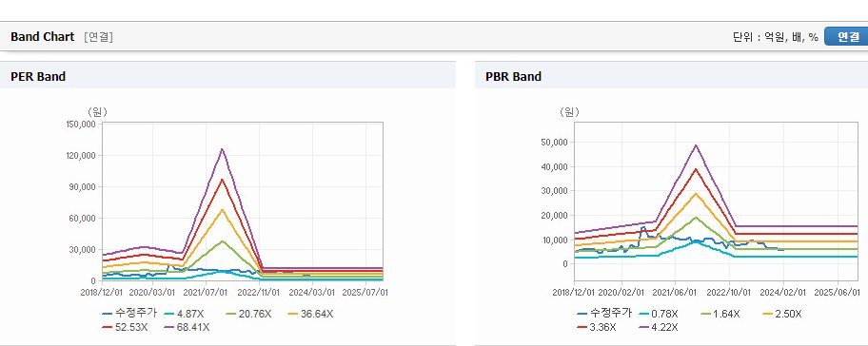Image resolution: width=868 pixels, height=346 pixels.
Task: Click 2020/02/01 date label in PBR chart
Action: tap(621, 292)
